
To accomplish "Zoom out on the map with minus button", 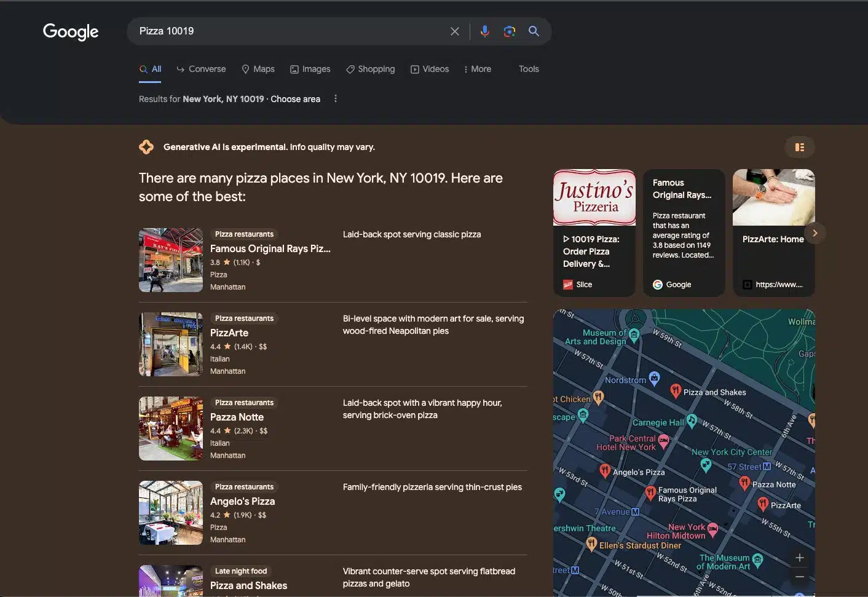I will coord(800,577).
